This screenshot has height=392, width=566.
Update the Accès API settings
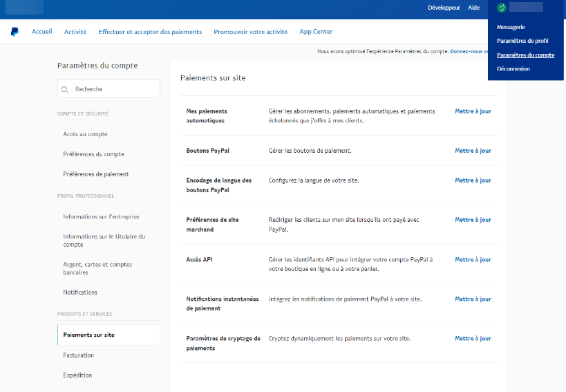[x=473, y=260]
